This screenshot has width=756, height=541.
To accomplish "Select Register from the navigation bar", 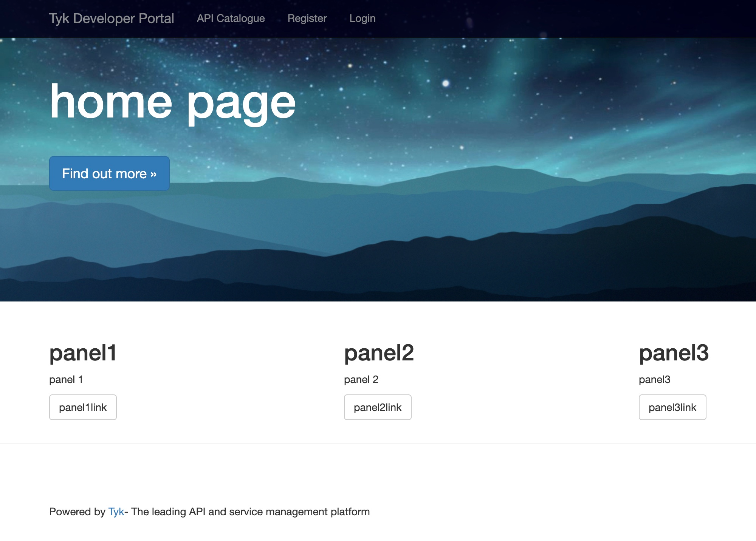I will point(307,18).
